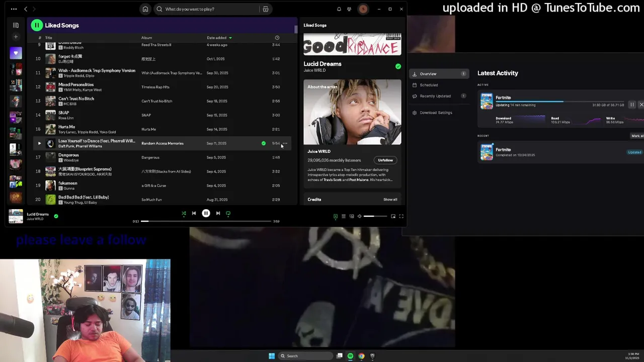Image resolution: width=644 pixels, height=362 pixels.
Task: Unfollow Juice WRLD button
Action: (x=385, y=160)
